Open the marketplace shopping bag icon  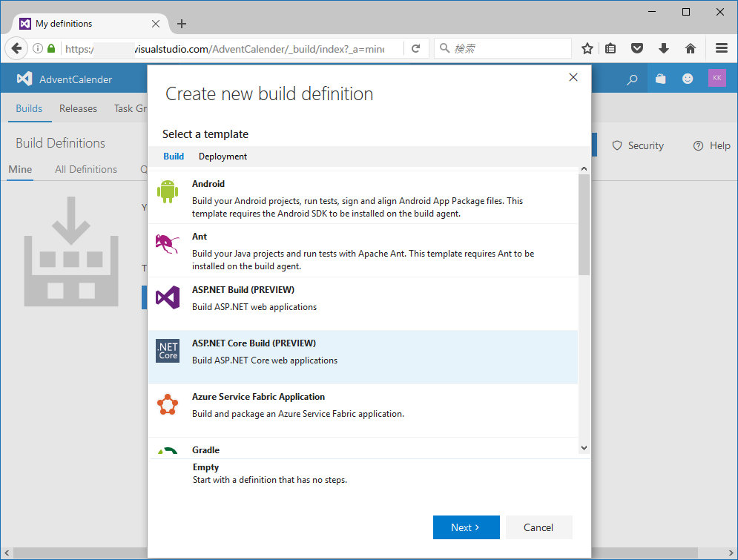click(660, 79)
